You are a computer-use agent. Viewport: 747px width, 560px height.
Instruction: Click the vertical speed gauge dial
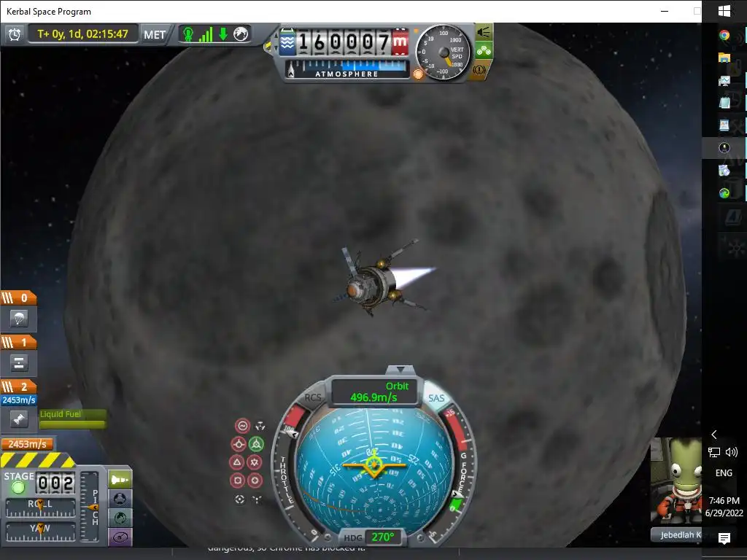coord(443,52)
